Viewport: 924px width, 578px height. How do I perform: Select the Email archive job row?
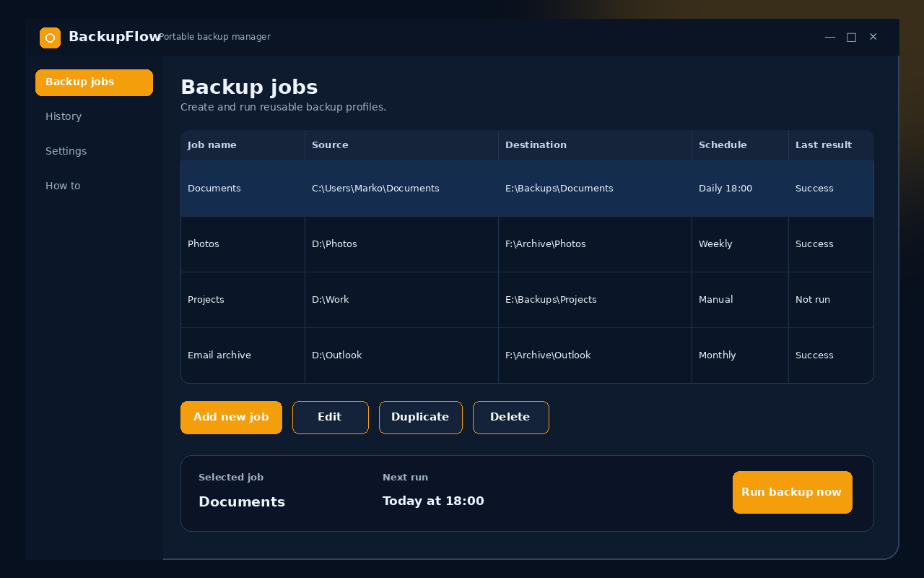click(527, 355)
